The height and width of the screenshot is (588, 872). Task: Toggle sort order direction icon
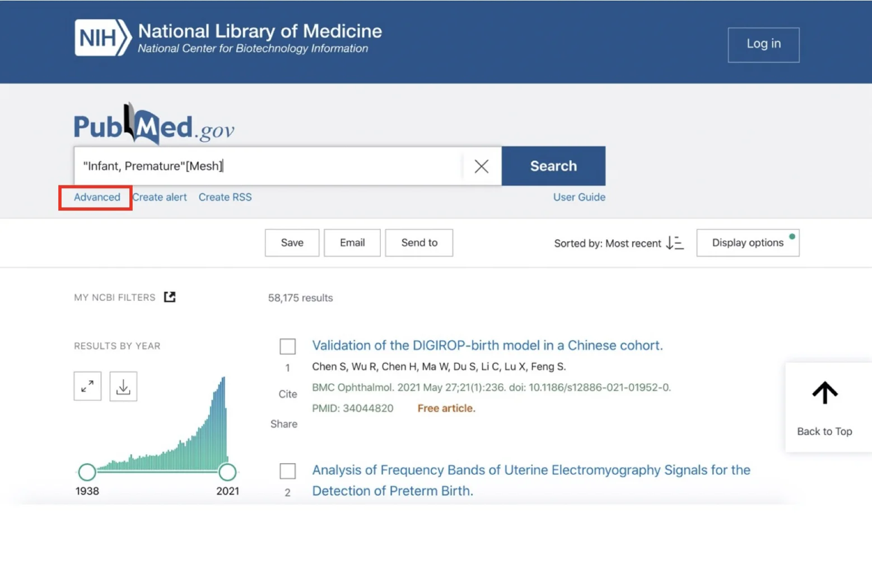tap(675, 243)
